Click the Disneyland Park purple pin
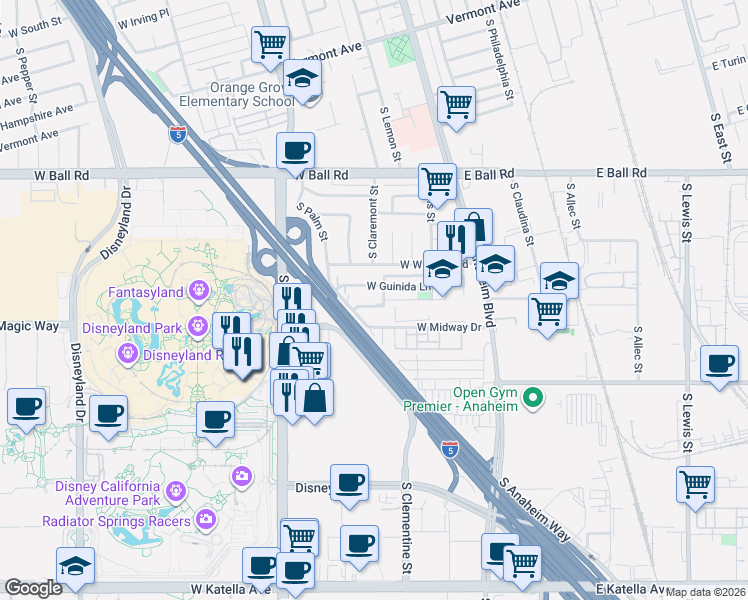748x600 pixels. coord(197,327)
